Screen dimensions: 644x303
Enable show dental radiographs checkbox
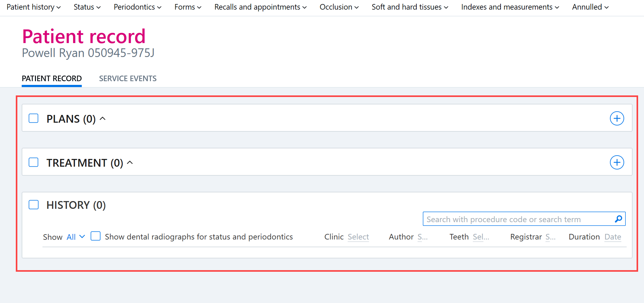coord(95,236)
